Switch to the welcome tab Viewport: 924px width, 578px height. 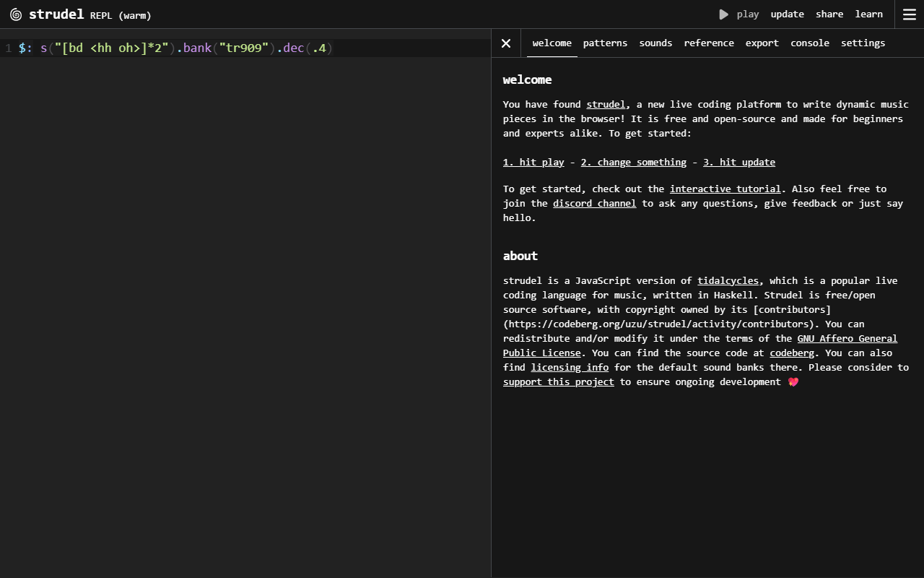[x=552, y=43]
